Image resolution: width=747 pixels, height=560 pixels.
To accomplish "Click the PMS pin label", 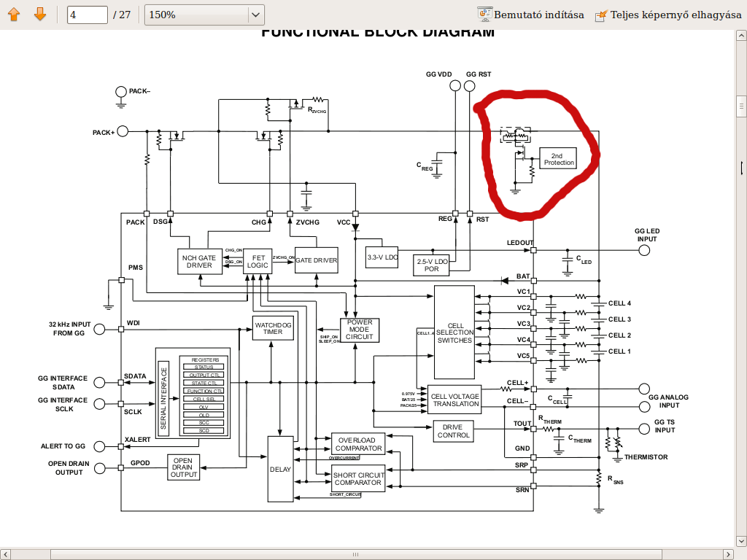I will tap(135, 268).
